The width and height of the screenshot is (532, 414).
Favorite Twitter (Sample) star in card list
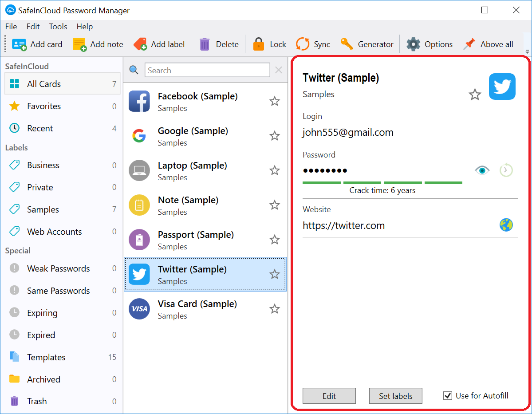(x=275, y=274)
